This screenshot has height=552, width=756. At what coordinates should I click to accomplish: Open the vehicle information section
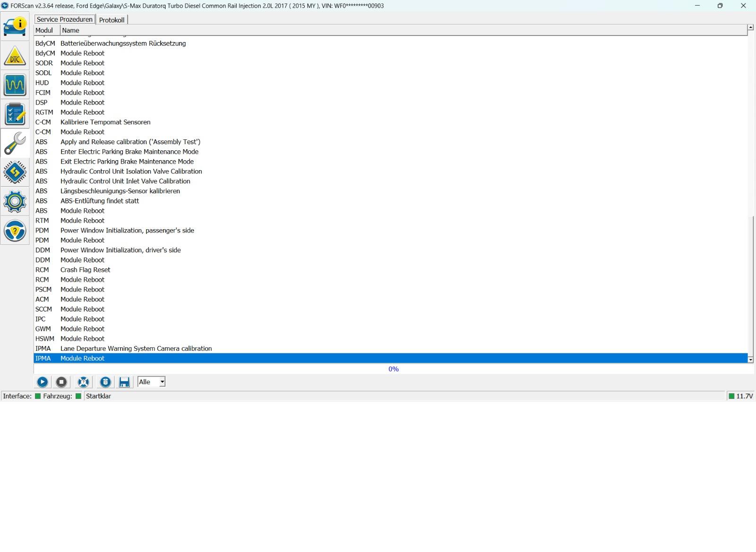[x=15, y=26]
